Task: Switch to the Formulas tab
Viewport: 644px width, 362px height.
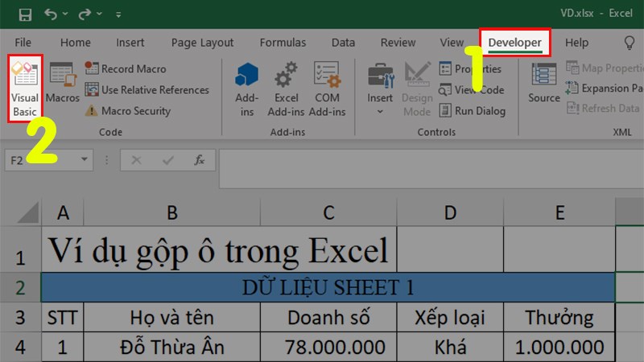Action: coord(283,43)
